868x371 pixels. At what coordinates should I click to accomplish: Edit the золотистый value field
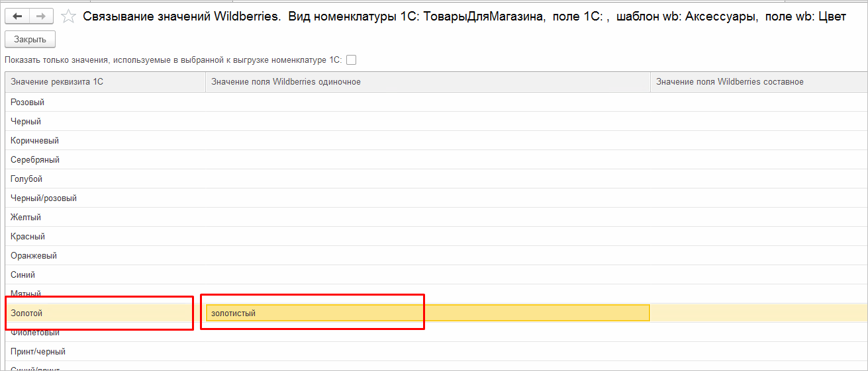coord(428,313)
